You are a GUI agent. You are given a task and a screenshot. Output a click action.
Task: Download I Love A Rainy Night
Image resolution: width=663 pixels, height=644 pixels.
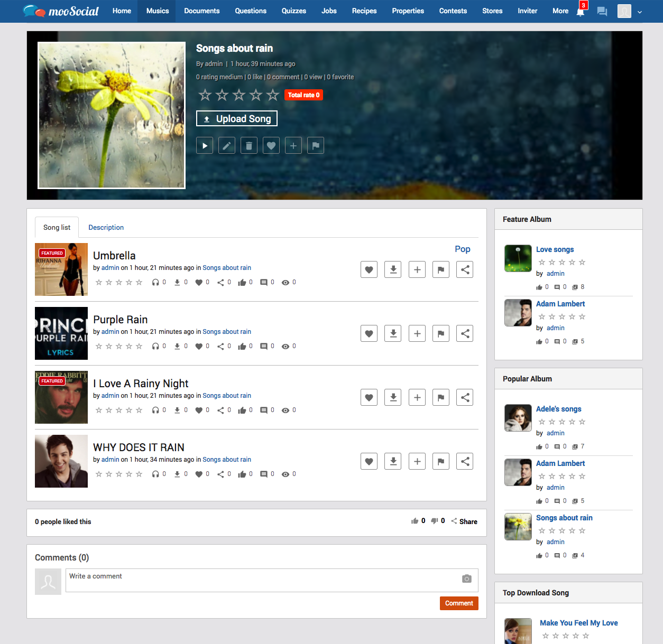[x=393, y=397]
